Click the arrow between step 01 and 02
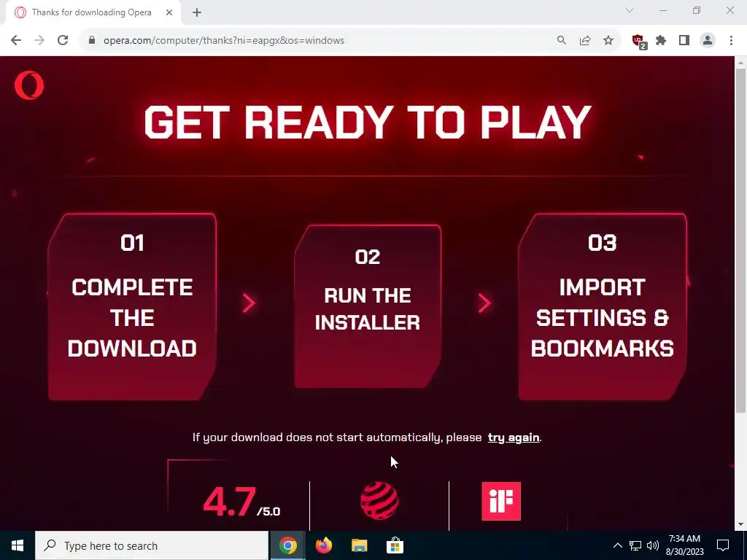747x560 pixels. tap(249, 303)
